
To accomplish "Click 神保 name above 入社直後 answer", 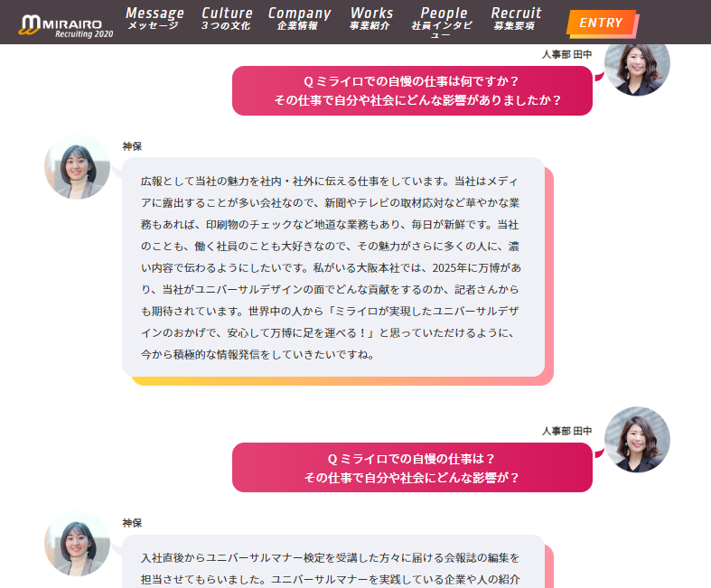I will (x=132, y=523).
